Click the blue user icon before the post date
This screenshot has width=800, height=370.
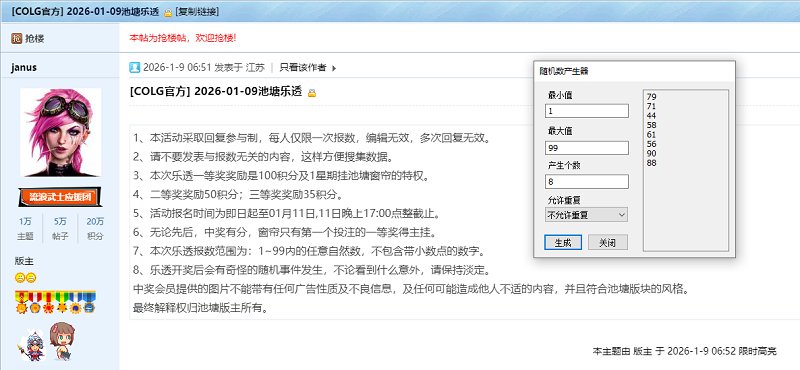(x=134, y=67)
